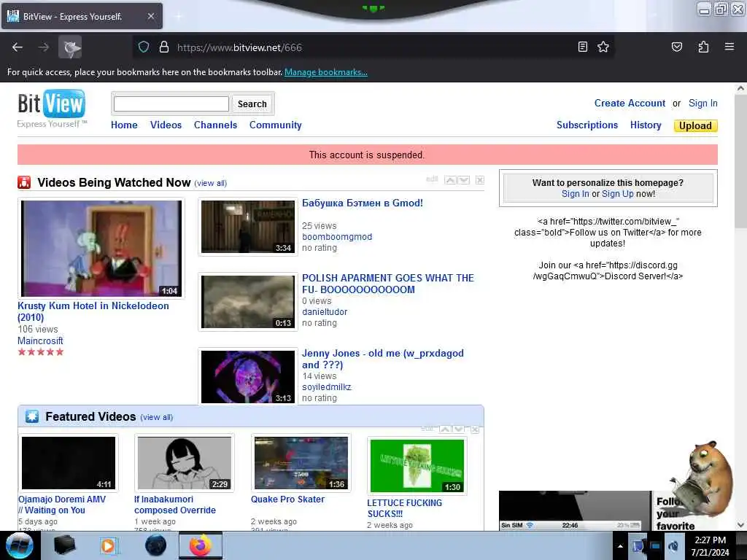The width and height of the screenshot is (747, 560).
Task: Open the soyiledmilkz channel link
Action: point(326,387)
